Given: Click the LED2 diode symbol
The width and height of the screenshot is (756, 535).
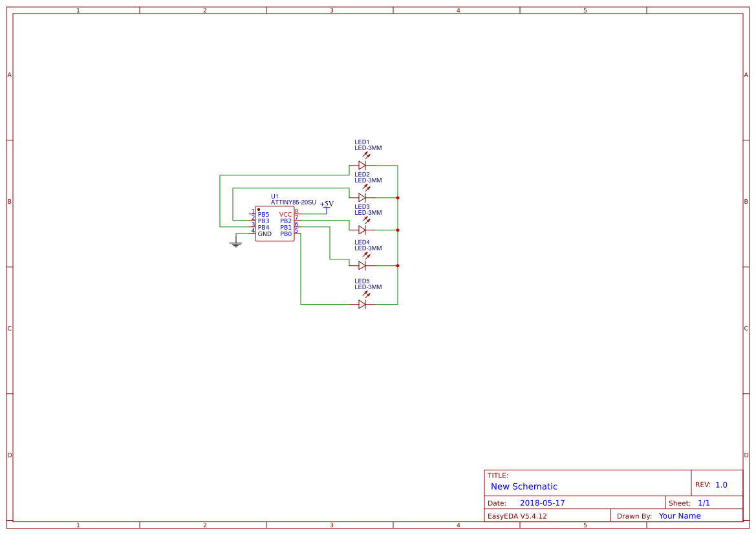Looking at the screenshot, I should point(362,198).
